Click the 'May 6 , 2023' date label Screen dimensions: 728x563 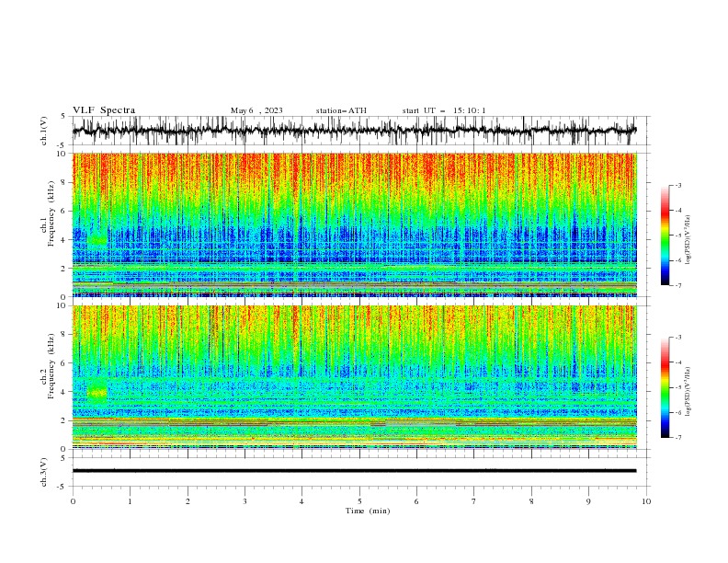click(x=256, y=110)
